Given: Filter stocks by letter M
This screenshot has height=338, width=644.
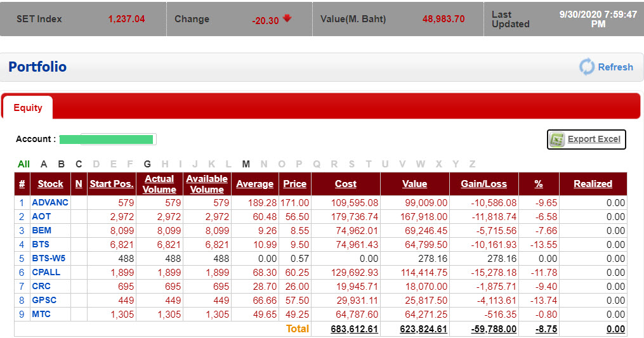Looking at the screenshot, I should click(x=246, y=164).
